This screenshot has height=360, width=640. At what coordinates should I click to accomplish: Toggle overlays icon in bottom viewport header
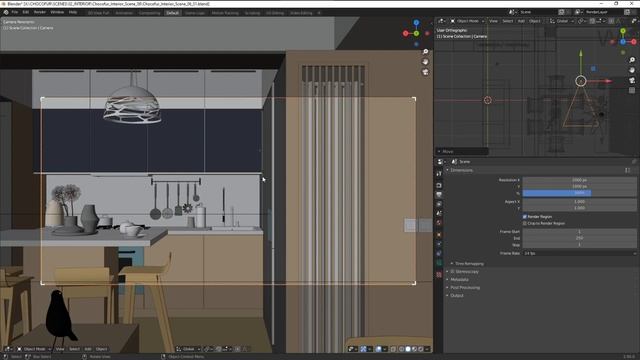pyautogui.click(x=378, y=349)
